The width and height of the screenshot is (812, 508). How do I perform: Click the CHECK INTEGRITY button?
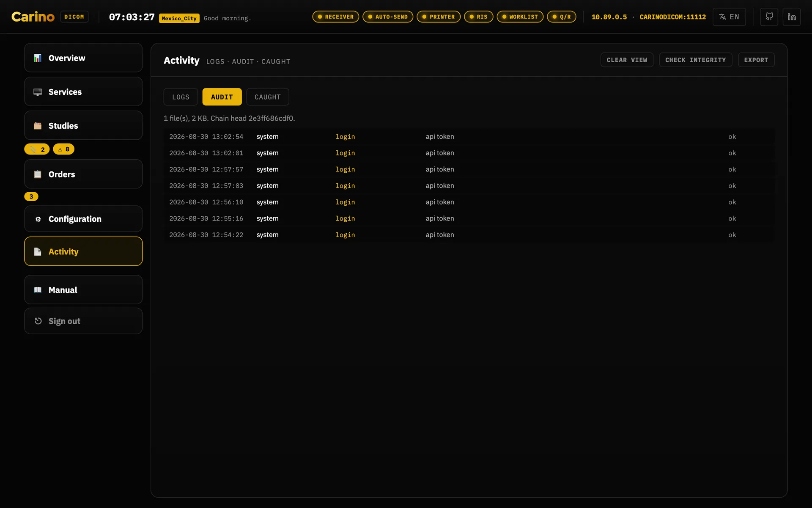point(696,60)
